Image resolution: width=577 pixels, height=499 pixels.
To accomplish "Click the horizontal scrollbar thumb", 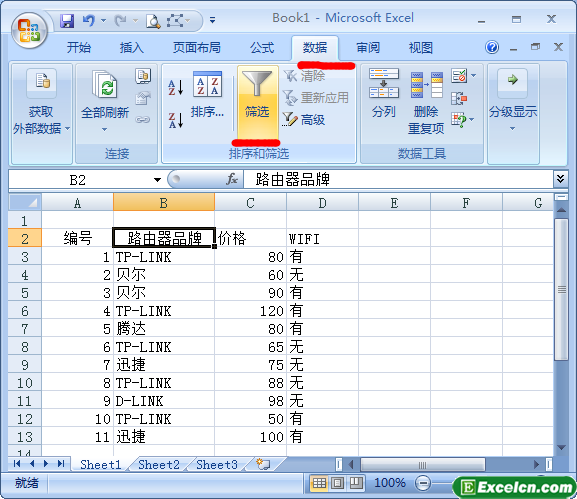I will coord(422,464).
